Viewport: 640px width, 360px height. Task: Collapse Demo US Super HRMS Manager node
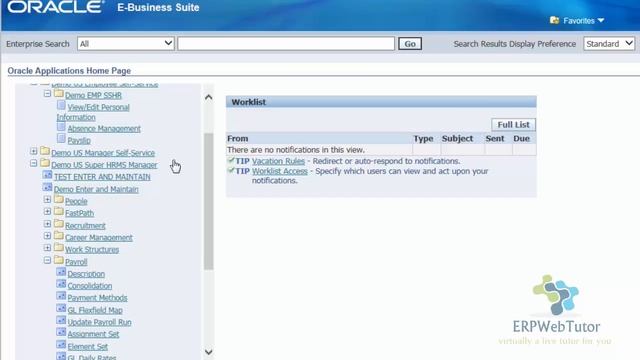point(33,163)
